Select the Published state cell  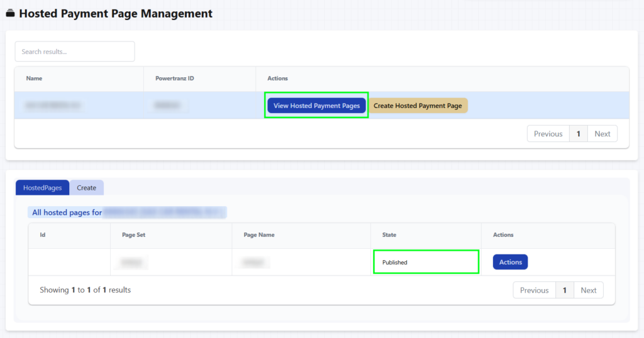tap(395, 263)
